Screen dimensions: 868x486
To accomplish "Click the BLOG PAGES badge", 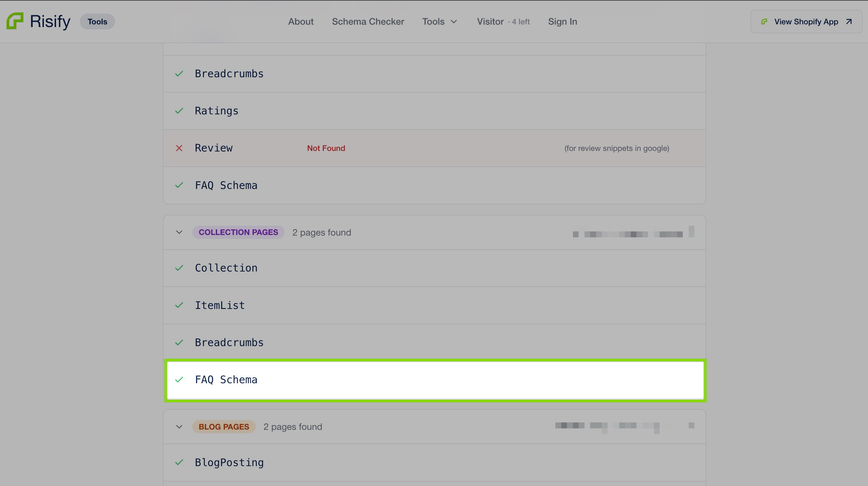I will click(x=224, y=427).
